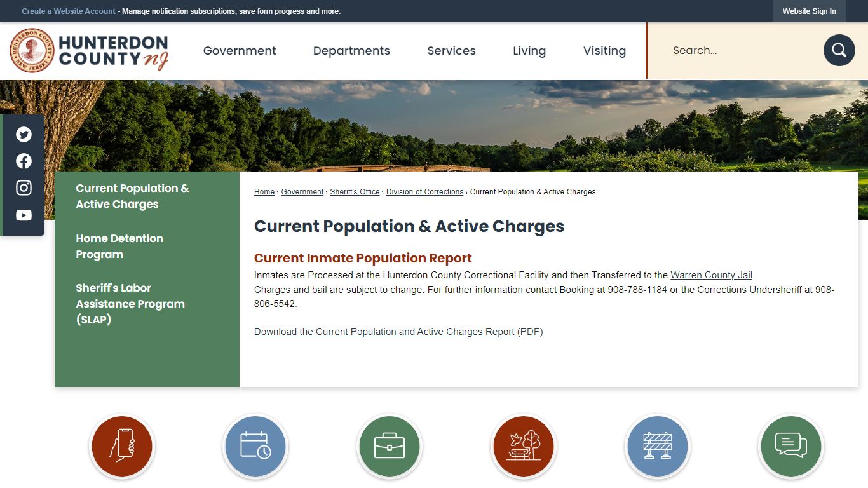Click the green briefcase quick-link icon
This screenshot has width=868, height=488.
(x=390, y=447)
